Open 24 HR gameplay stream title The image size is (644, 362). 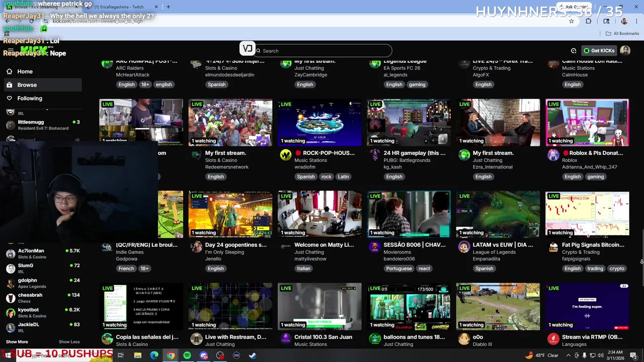point(415,153)
